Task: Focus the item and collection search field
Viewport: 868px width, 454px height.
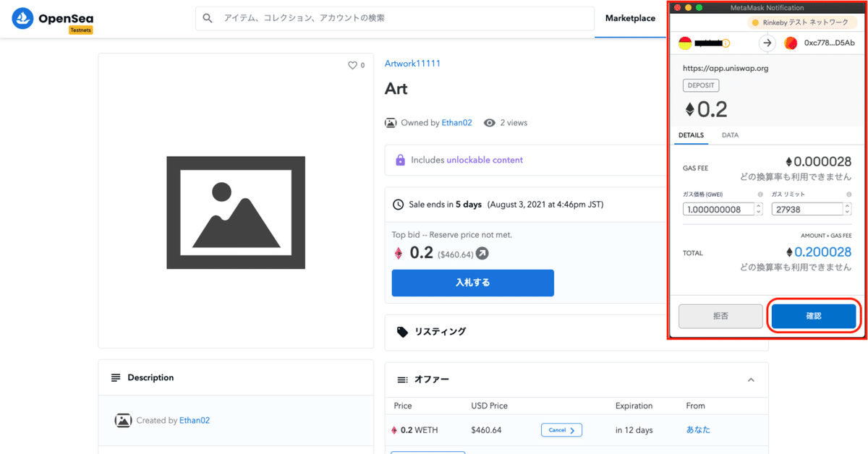Action: pos(394,18)
